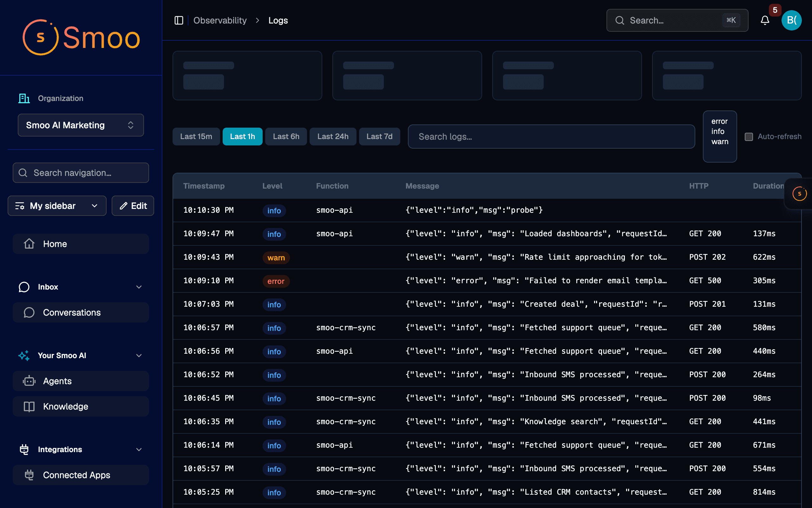Click the magnifier icon in top search
This screenshot has width=812, height=508.
tap(620, 21)
